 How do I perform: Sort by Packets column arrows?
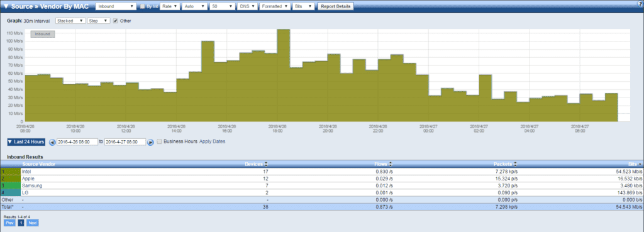516,164
